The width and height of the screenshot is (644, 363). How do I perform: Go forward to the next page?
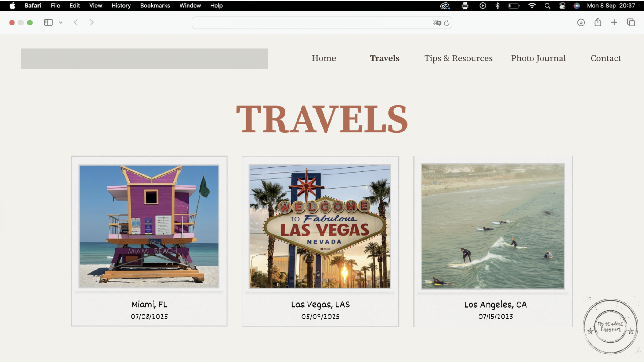(x=91, y=22)
